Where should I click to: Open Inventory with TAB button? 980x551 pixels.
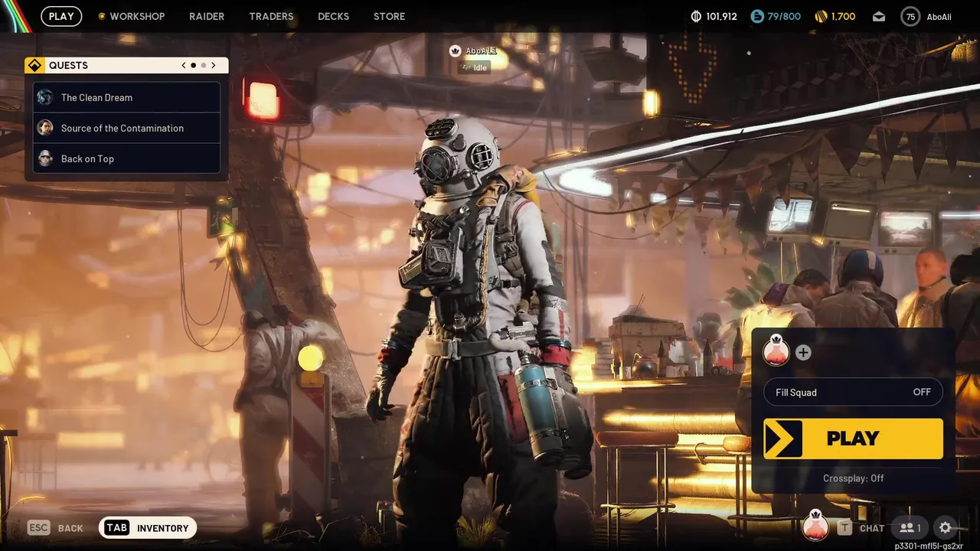click(x=148, y=528)
